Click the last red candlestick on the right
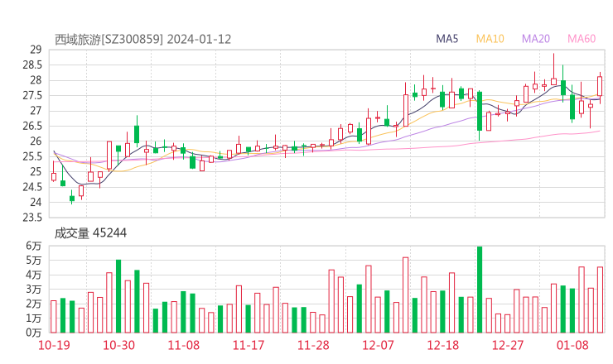Viewport: 613px width, 364px height. [x=600, y=86]
